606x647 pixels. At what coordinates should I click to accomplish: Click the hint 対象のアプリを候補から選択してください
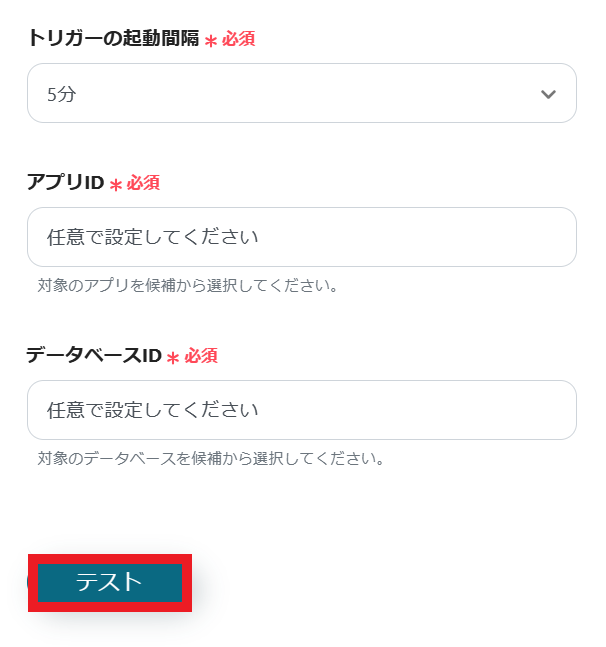tap(187, 286)
